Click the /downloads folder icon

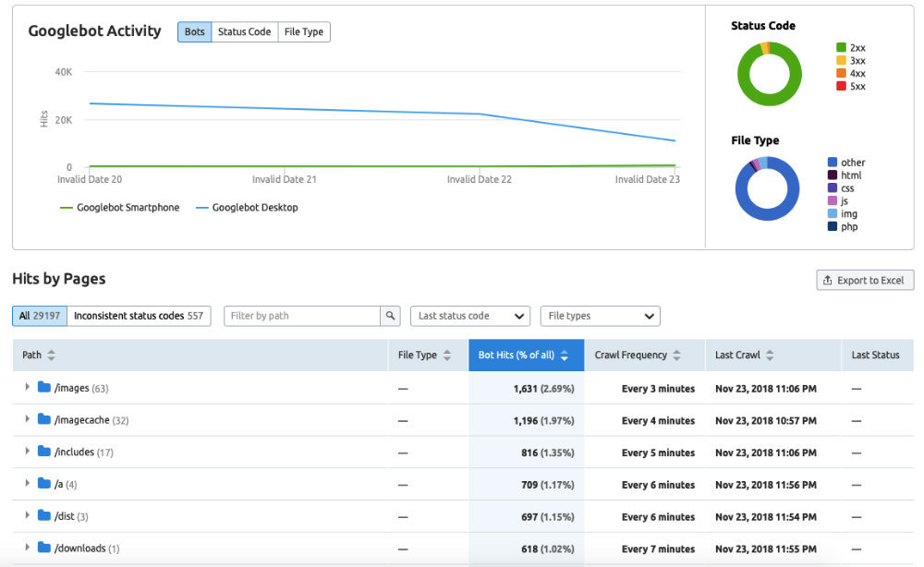click(44, 547)
